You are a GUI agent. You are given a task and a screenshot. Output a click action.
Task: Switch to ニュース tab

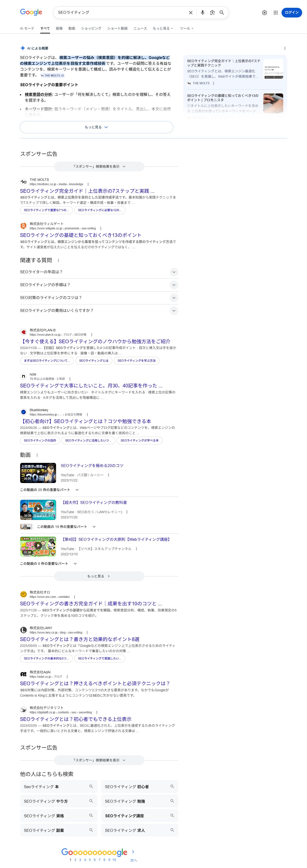click(x=140, y=28)
